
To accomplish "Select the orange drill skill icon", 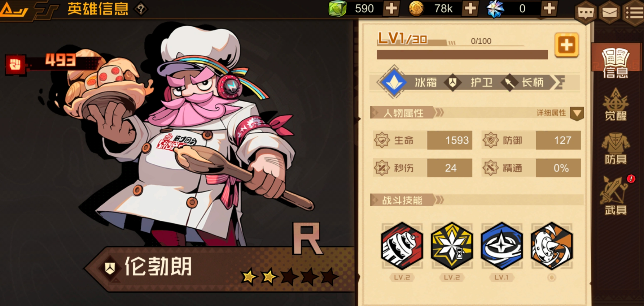I will (x=552, y=246).
